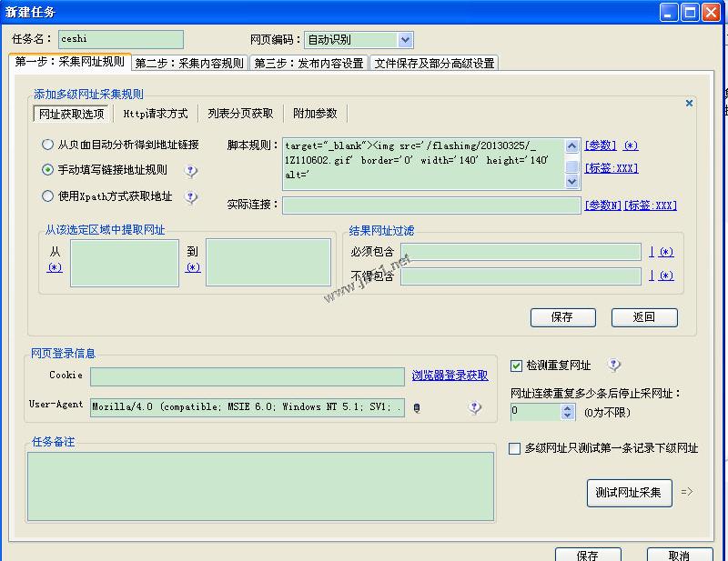This screenshot has width=728, height=561.
Task: Click the (*) link beside script rule
Action: pos(631,145)
